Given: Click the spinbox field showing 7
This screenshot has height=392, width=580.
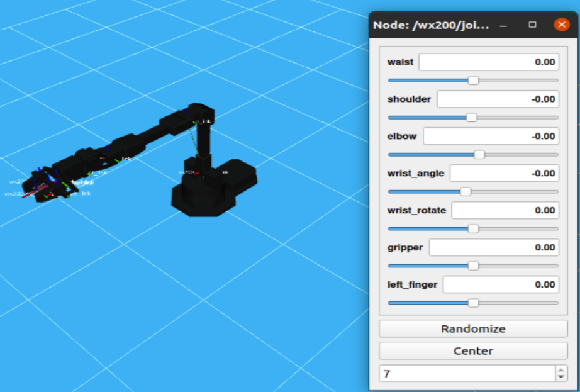Looking at the screenshot, I should click(x=467, y=374).
